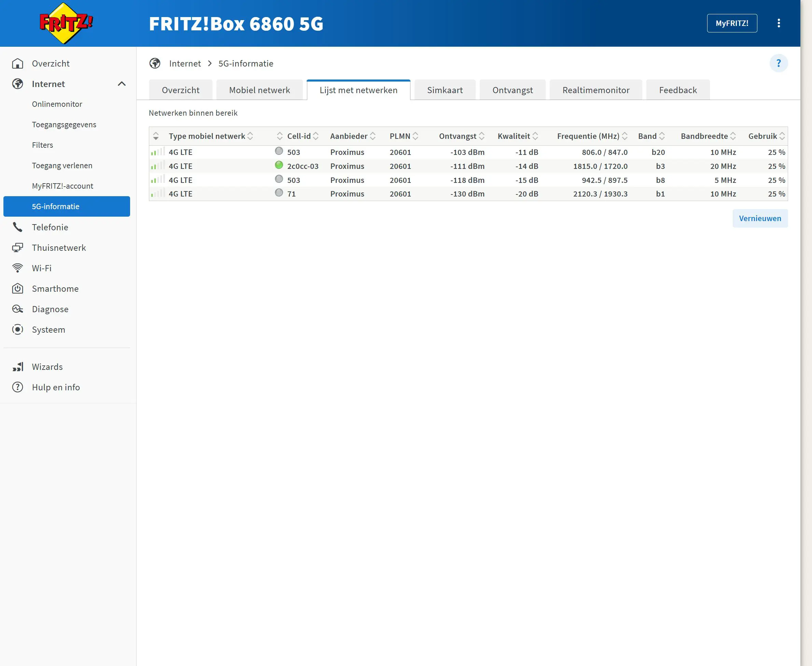Viewport: 812px width, 666px height.
Task: Select the Diagnose stethoscope icon
Action: [x=18, y=309]
